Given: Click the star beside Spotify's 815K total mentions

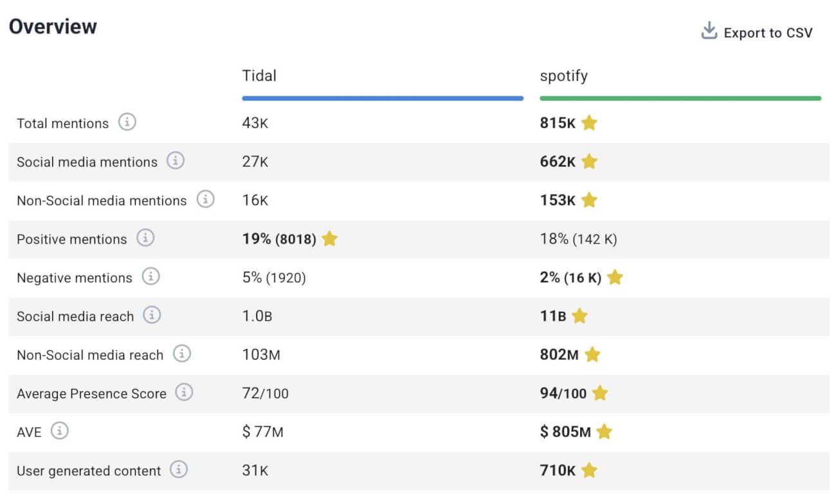Looking at the screenshot, I should coord(589,123).
